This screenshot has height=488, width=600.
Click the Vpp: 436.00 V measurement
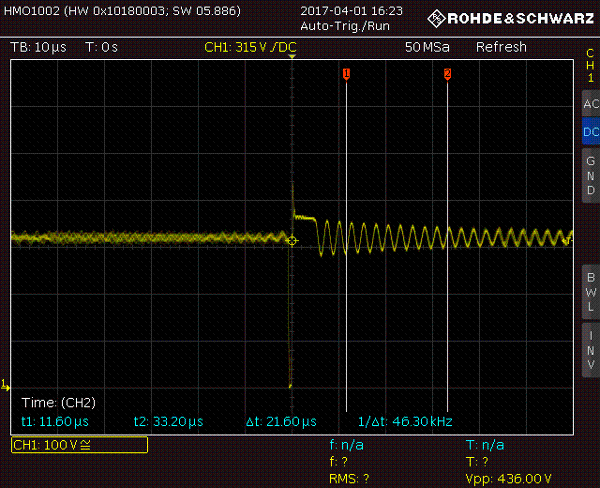tap(509, 478)
